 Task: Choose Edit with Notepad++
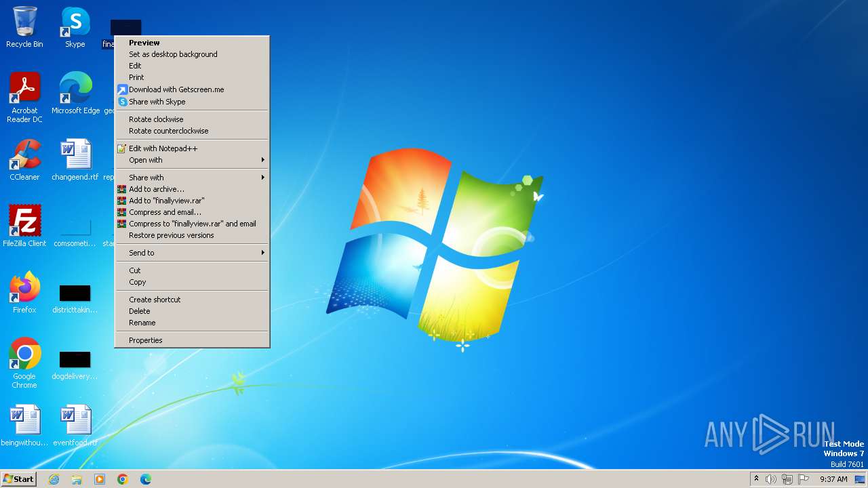192,148
